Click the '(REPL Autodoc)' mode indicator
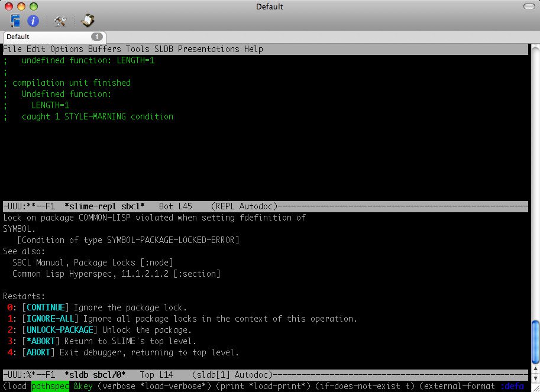 tap(244, 206)
